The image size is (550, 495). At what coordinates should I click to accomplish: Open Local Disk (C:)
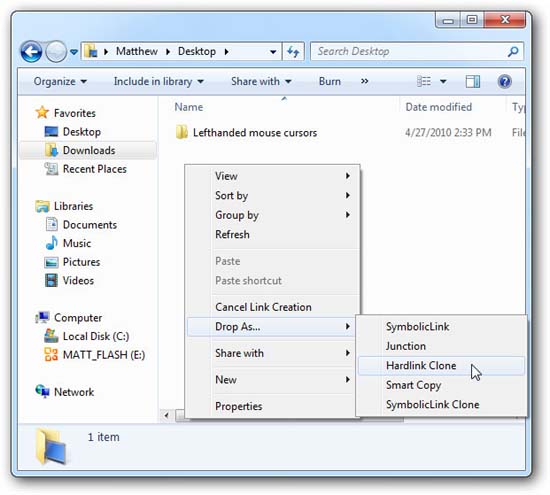96,336
